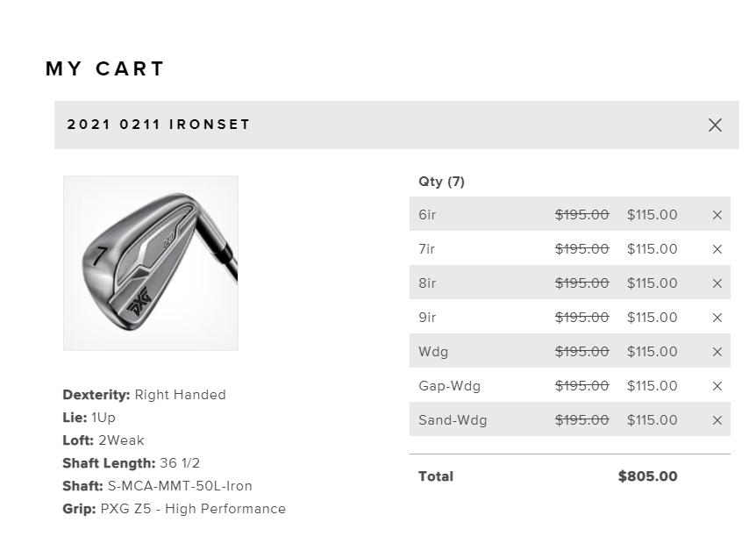The image size is (756, 558).
Task: Click the MY CART heading
Action: point(105,69)
